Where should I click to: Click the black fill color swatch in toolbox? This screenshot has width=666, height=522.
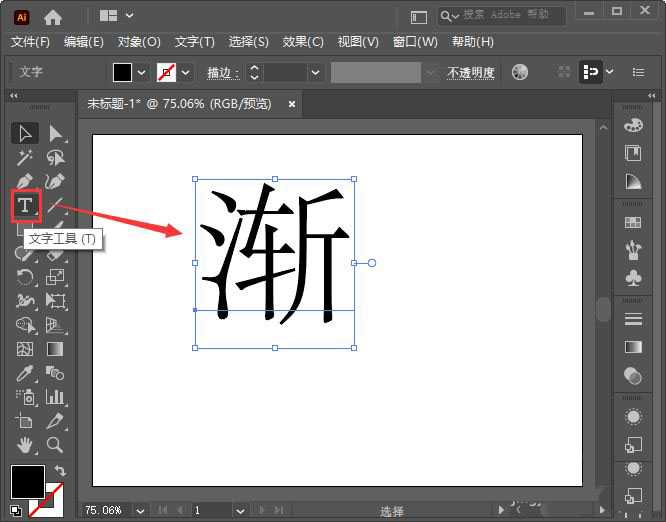[x=27, y=481]
